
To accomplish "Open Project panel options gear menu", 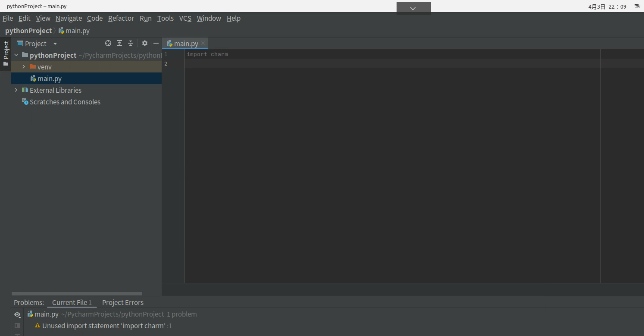I will coord(144,43).
